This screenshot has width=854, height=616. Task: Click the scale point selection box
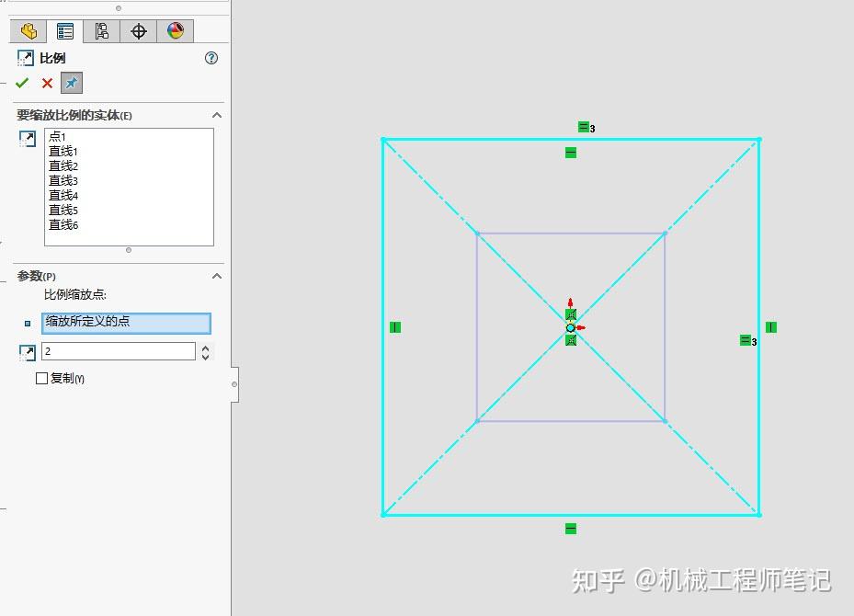click(126, 323)
